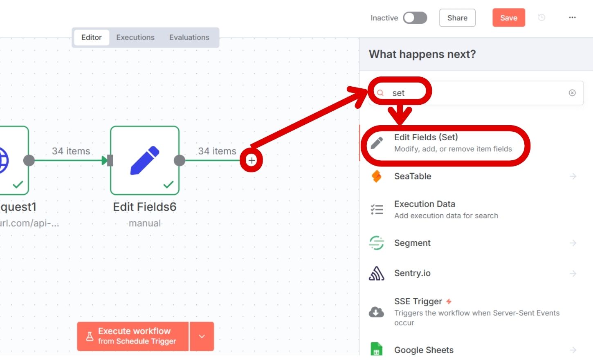Switch to the Executions tab
593x364 pixels.
[135, 37]
